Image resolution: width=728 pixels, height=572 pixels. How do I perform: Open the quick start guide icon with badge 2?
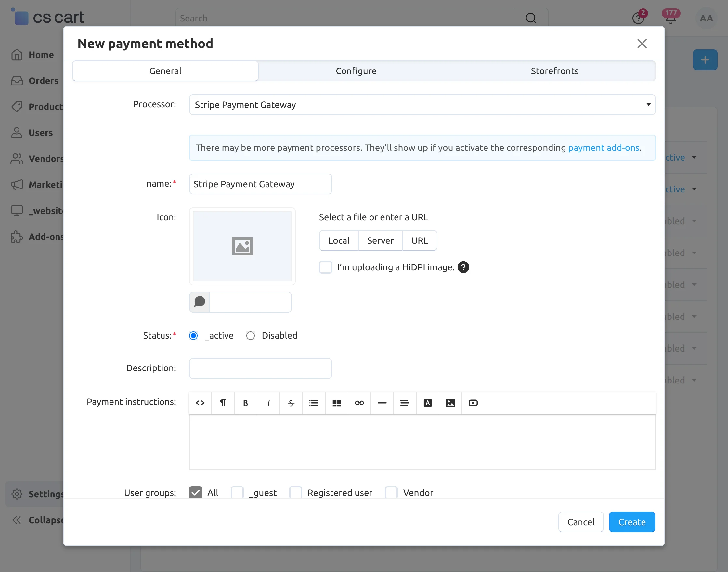(639, 18)
